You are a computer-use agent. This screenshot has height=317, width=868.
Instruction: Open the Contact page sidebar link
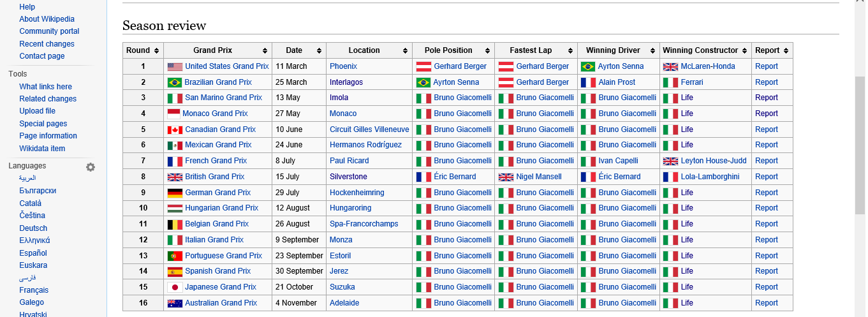click(42, 56)
